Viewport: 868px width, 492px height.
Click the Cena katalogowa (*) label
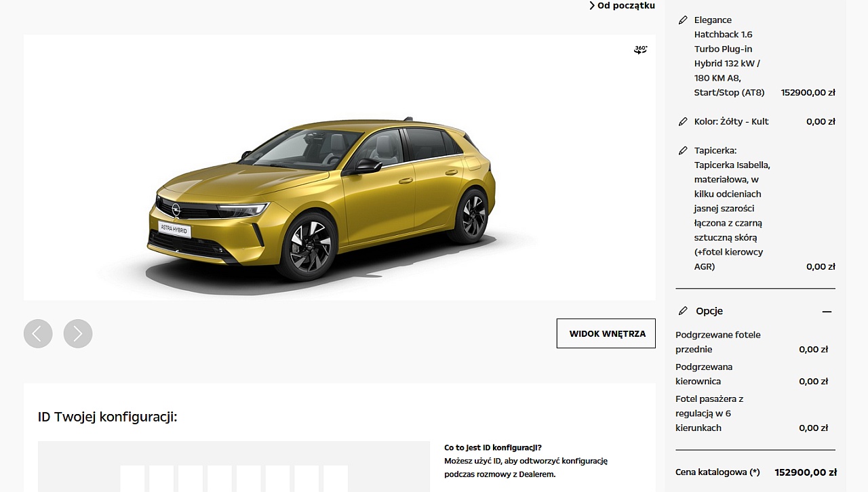tap(717, 472)
